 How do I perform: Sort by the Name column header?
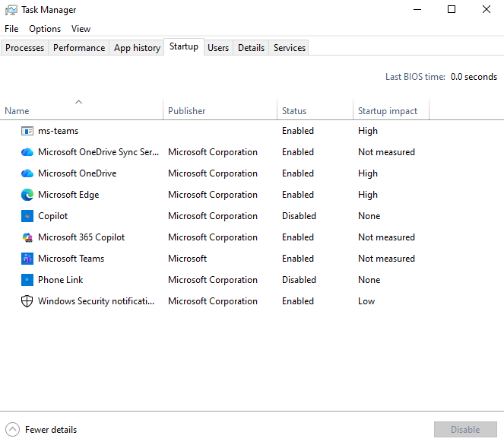(81, 110)
